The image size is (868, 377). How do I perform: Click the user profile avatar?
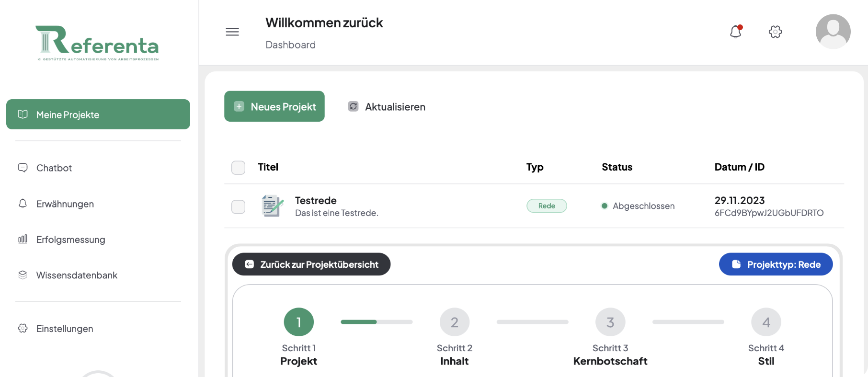click(x=833, y=32)
